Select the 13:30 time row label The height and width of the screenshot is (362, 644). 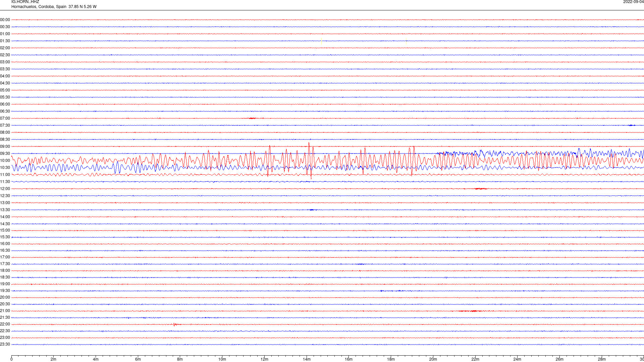pyautogui.click(x=5, y=210)
